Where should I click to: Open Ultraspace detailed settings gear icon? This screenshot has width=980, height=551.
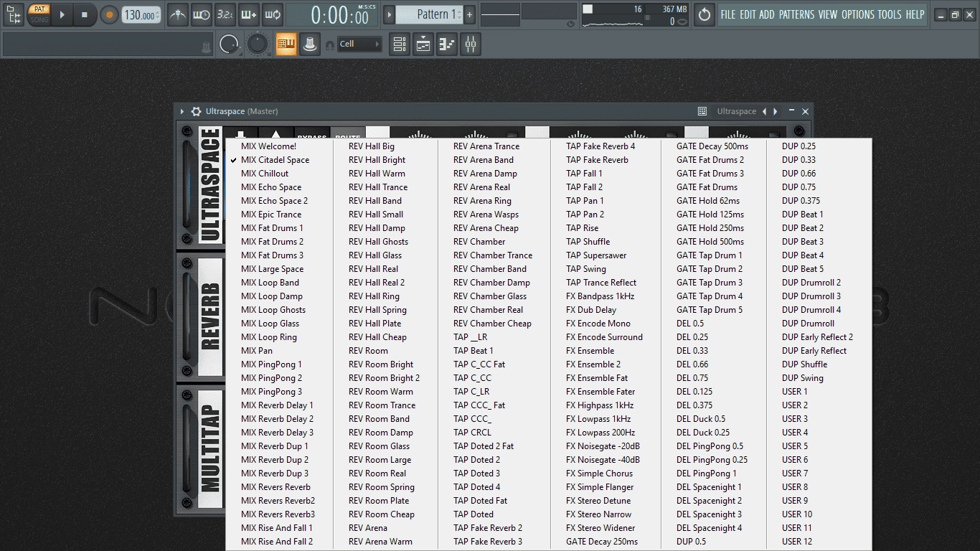196,111
